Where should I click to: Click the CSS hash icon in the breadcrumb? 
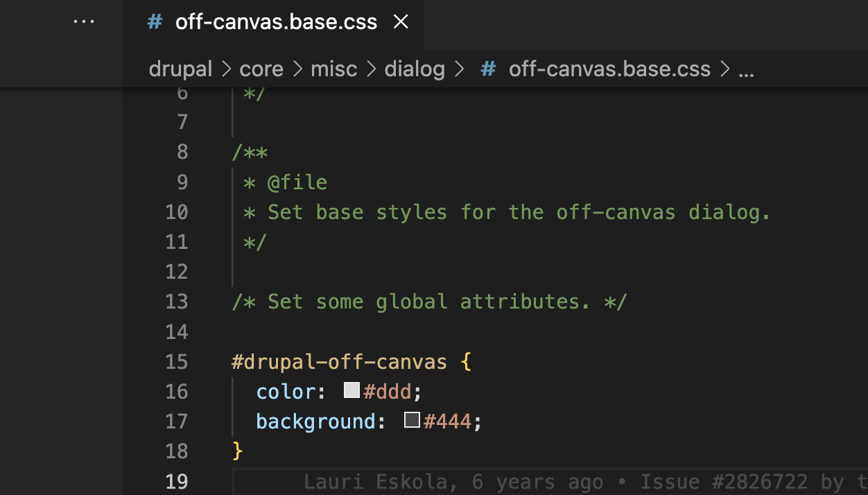point(488,69)
